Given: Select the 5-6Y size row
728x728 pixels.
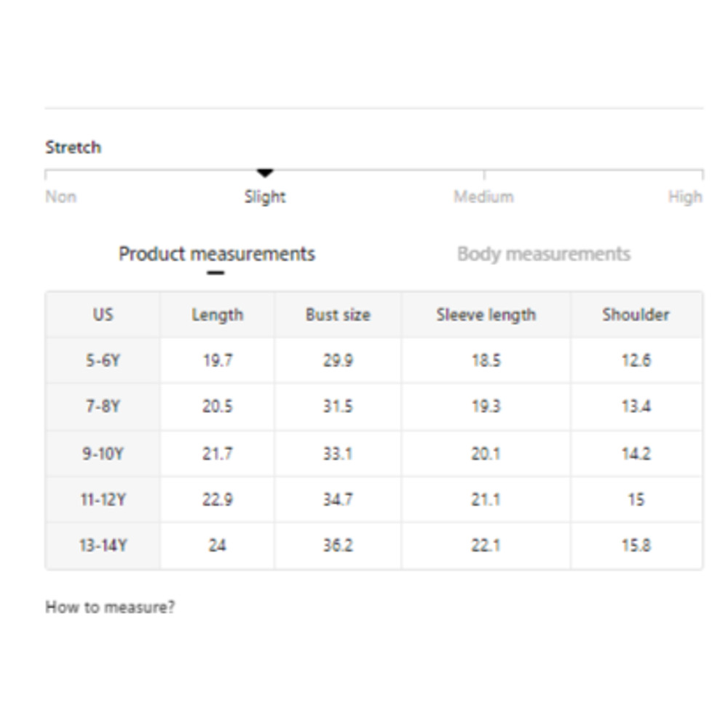Looking at the screenshot, I should (x=103, y=360).
